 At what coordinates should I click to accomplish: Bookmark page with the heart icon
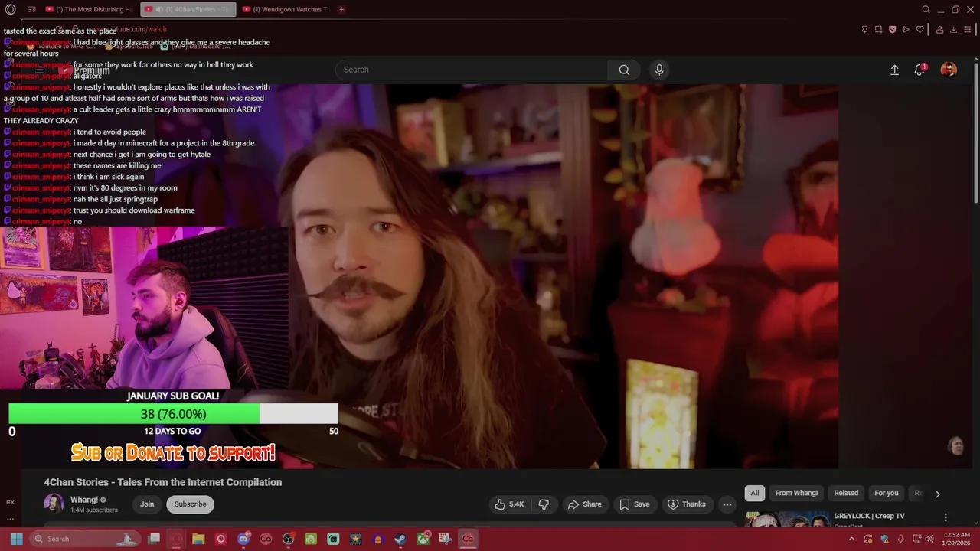click(x=920, y=30)
